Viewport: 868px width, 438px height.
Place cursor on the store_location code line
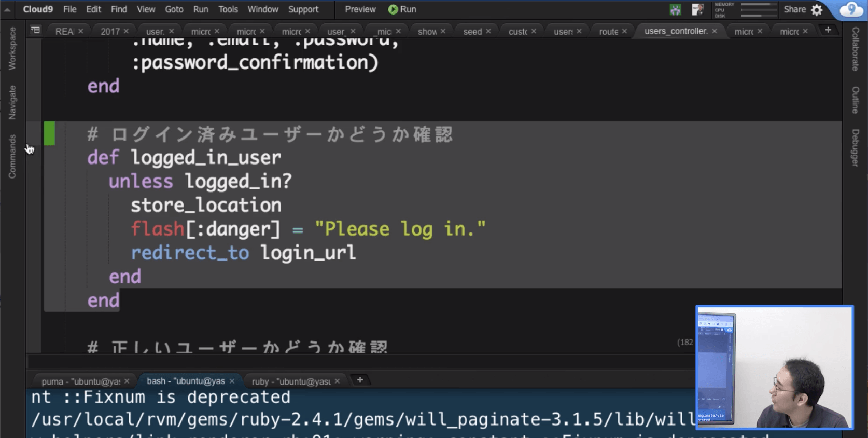tap(206, 205)
